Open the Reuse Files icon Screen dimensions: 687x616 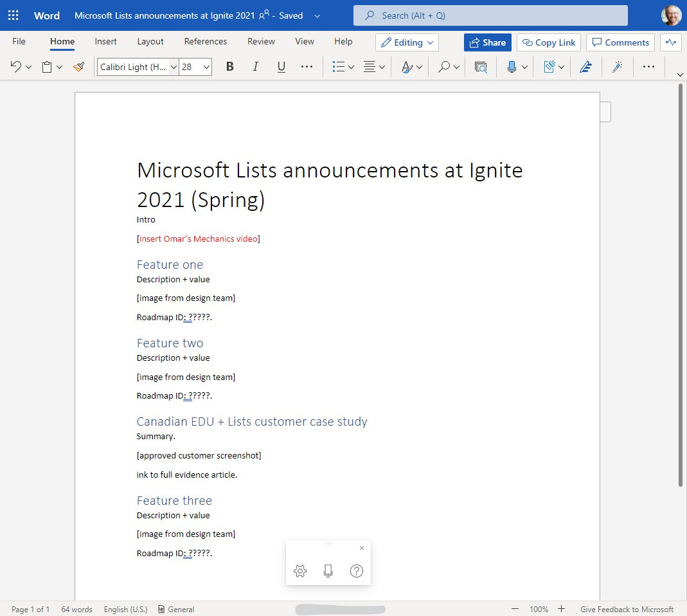[x=481, y=67]
